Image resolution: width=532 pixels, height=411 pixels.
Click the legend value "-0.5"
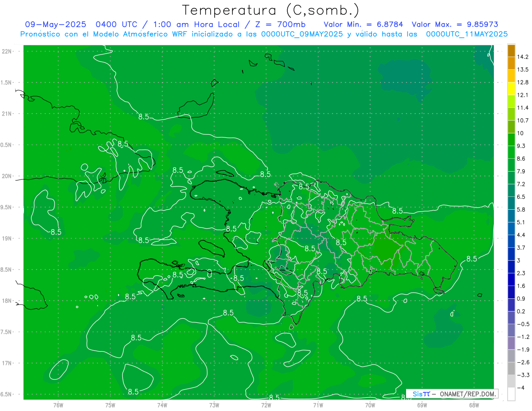click(523, 324)
